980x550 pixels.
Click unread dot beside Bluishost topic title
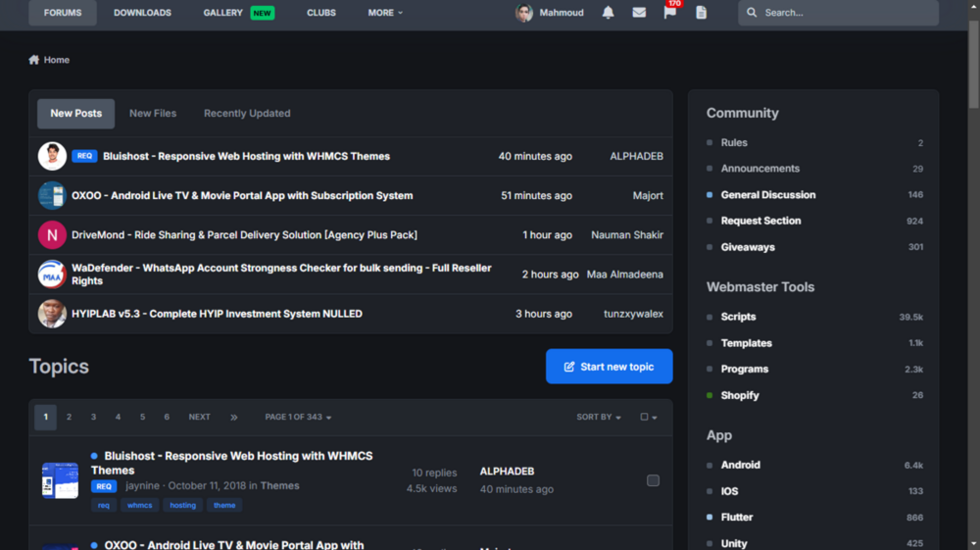point(94,456)
